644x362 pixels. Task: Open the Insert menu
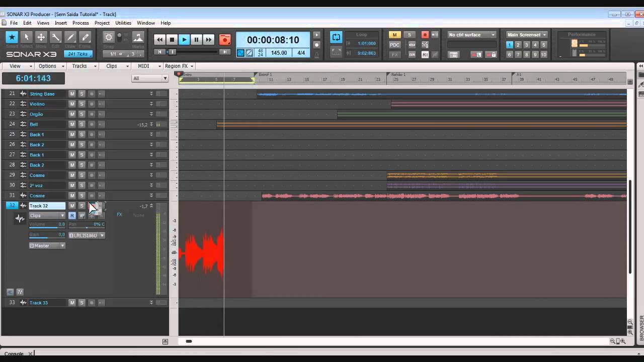point(61,23)
